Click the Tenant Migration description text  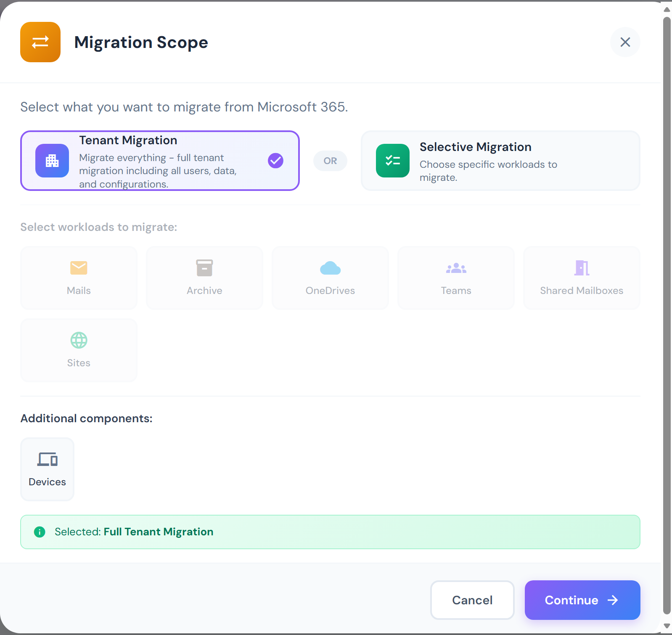click(x=158, y=171)
